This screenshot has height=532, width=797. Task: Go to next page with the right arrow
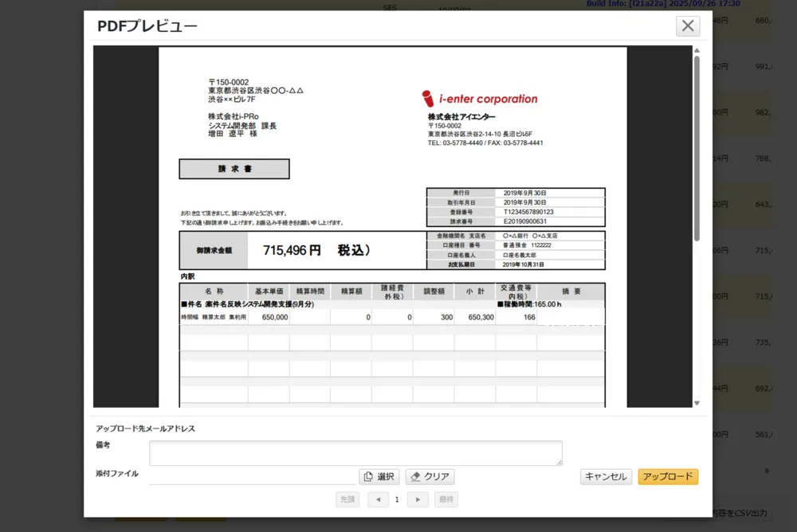(x=418, y=499)
